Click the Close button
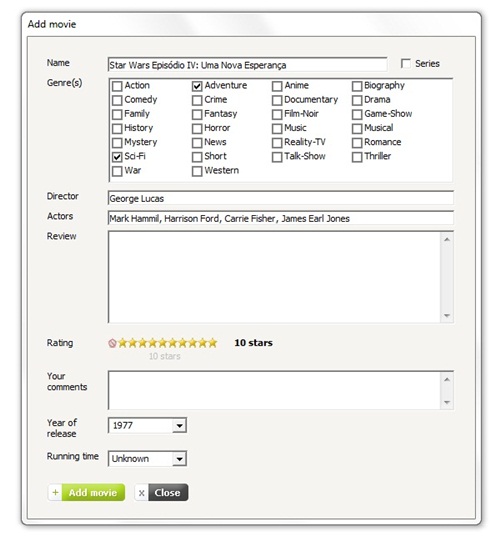This screenshot has width=500, height=541. (161, 492)
